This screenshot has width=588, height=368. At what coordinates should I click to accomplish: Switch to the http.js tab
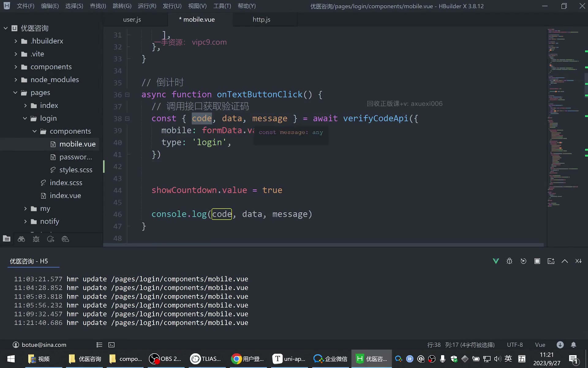click(262, 19)
